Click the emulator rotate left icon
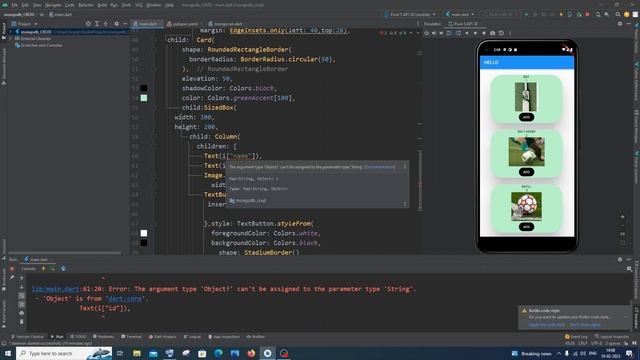The height and width of the screenshot is (360, 640). click(x=449, y=33)
